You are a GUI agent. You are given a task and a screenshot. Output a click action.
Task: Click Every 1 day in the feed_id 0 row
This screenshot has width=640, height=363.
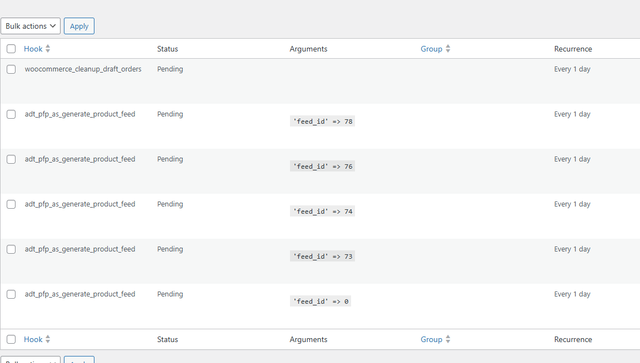[572, 294]
